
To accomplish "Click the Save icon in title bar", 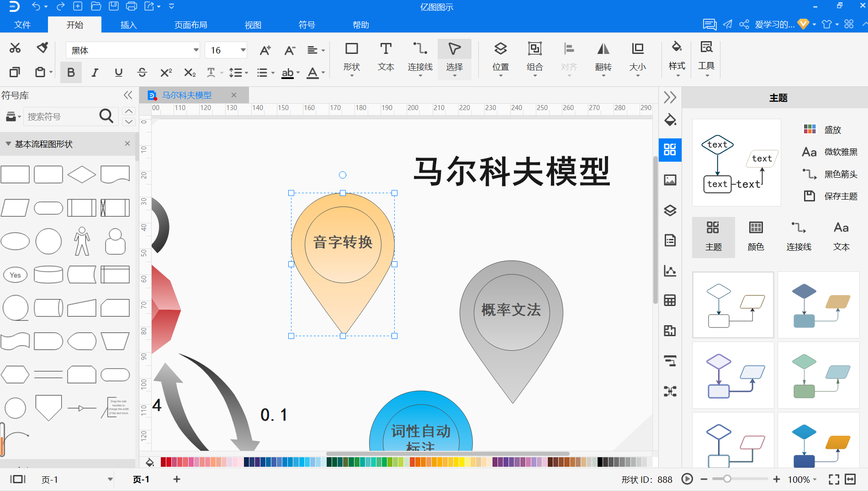I will [x=113, y=6].
